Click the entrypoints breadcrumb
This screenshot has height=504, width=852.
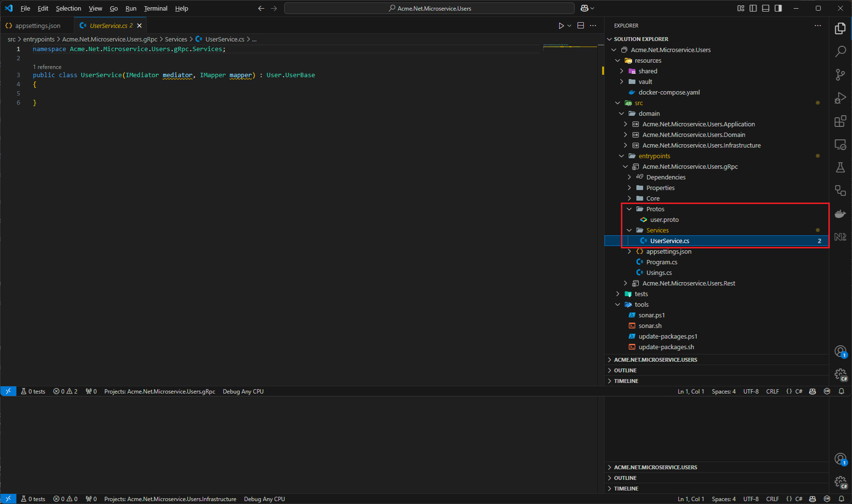click(x=39, y=39)
